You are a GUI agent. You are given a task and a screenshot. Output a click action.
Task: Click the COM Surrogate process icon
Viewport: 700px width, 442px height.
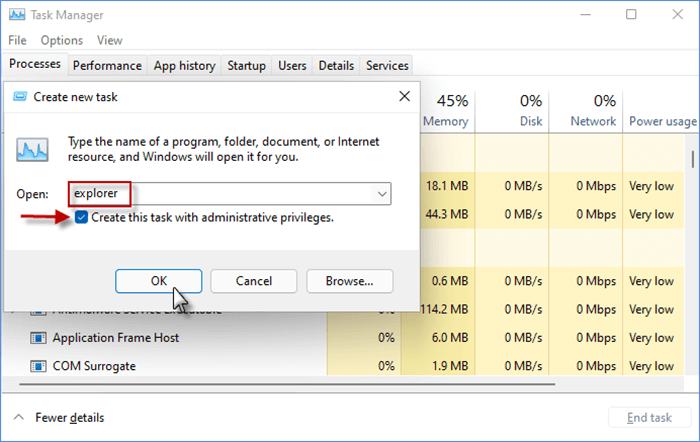click(x=38, y=366)
